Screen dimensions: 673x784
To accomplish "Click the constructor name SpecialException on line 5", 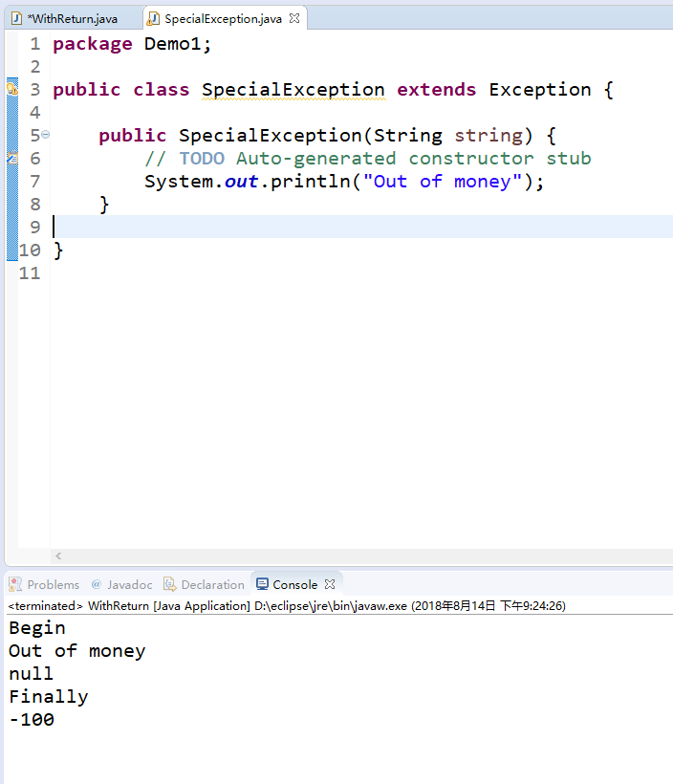I will point(271,136).
